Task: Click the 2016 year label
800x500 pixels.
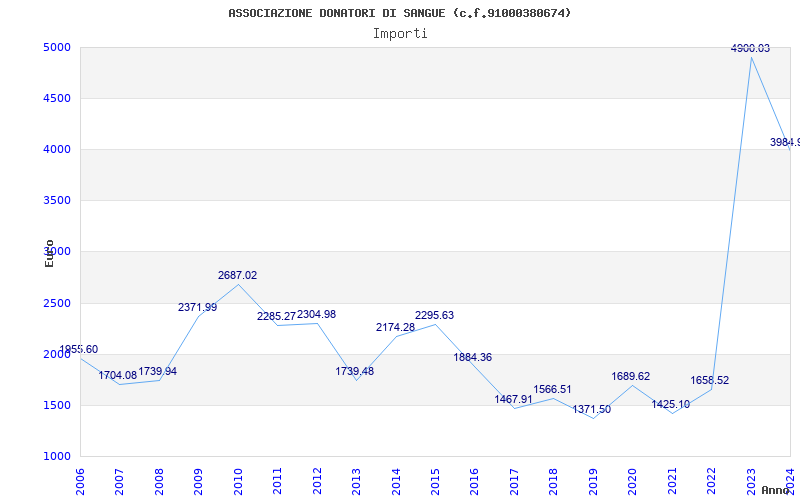Action: 474,482
